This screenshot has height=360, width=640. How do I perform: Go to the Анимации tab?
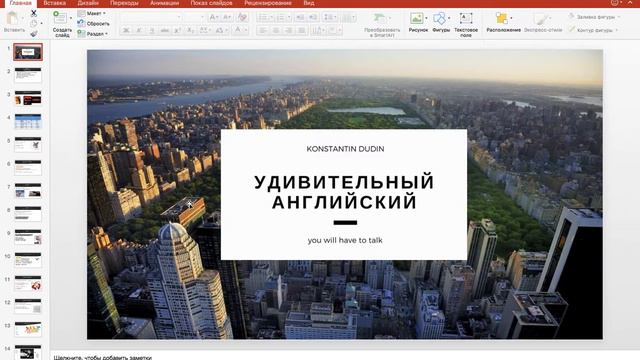click(164, 3)
